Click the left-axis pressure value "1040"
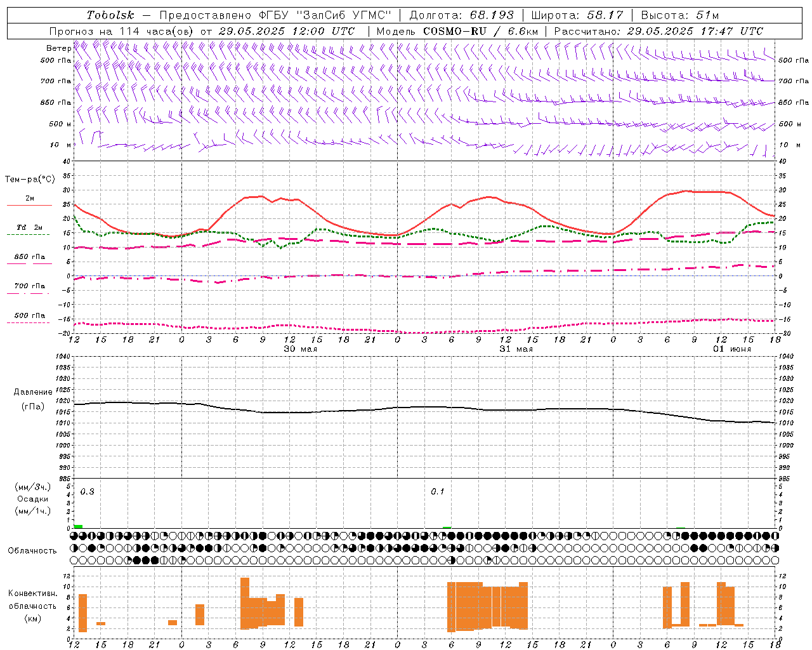This screenshot has height=650, width=812. (x=62, y=356)
